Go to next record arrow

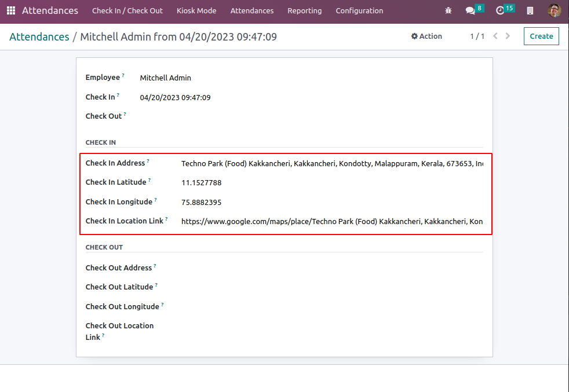(508, 36)
